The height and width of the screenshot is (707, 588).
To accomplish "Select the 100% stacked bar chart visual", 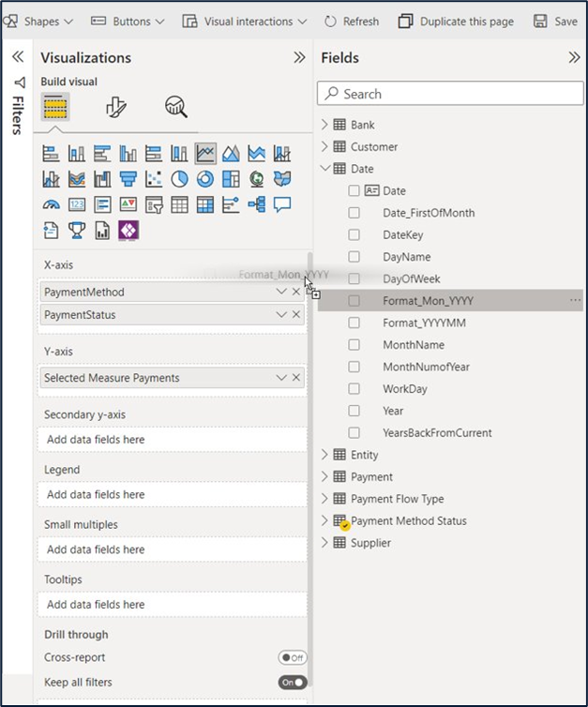I will pyautogui.click(x=154, y=154).
